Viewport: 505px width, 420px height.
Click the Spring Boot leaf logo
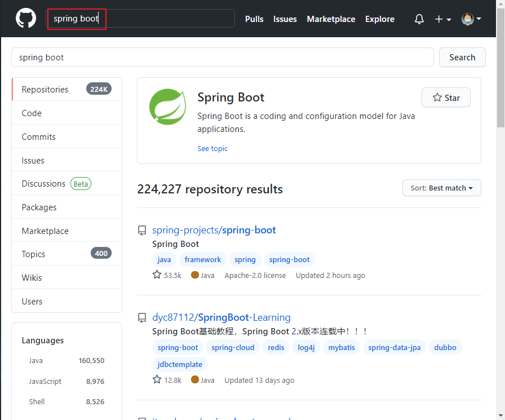coord(167,107)
